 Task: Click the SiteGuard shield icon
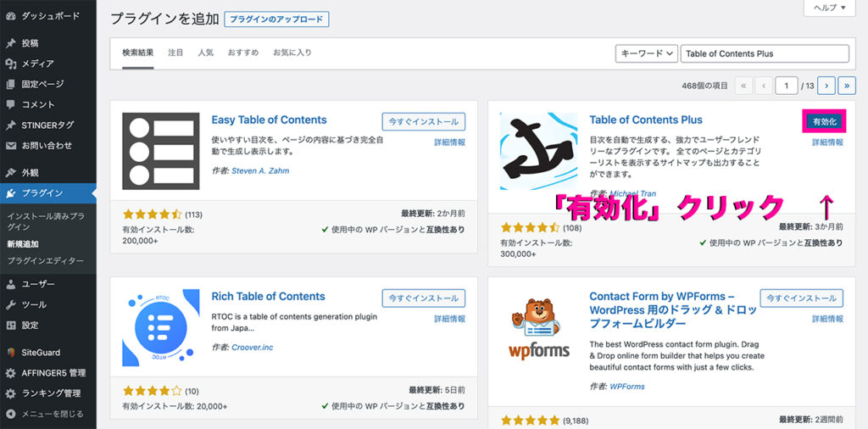(10, 353)
